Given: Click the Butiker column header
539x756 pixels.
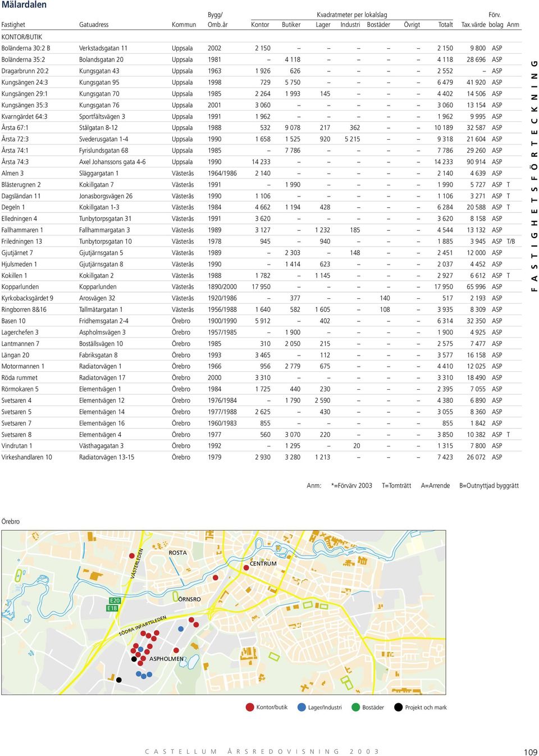Looking at the screenshot, I should (x=291, y=25).
